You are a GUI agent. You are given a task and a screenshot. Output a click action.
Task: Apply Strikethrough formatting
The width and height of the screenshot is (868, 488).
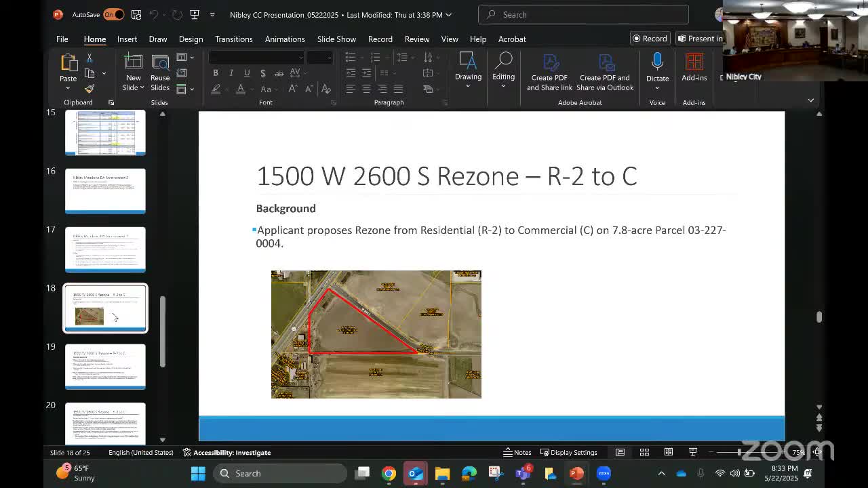[279, 73]
